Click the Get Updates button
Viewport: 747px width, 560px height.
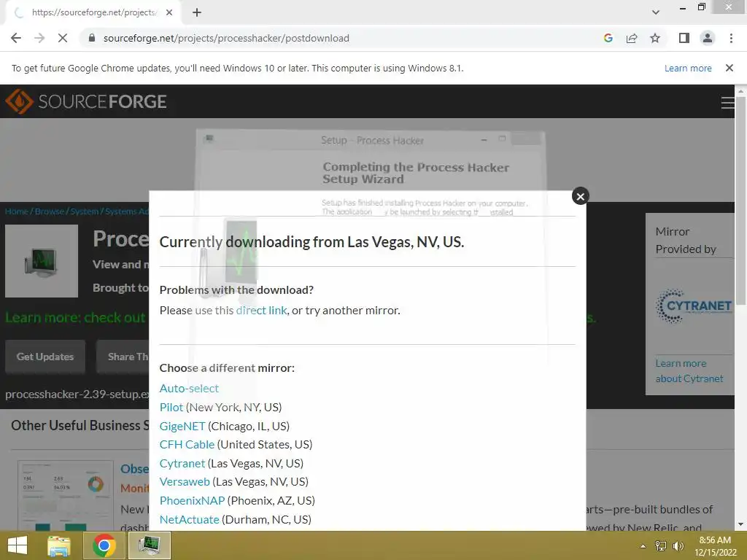click(45, 357)
